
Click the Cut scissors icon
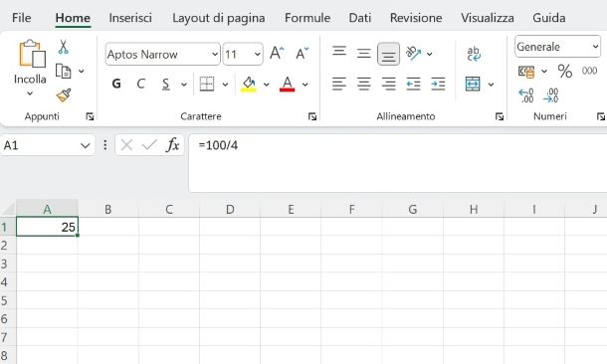pyautogui.click(x=63, y=47)
